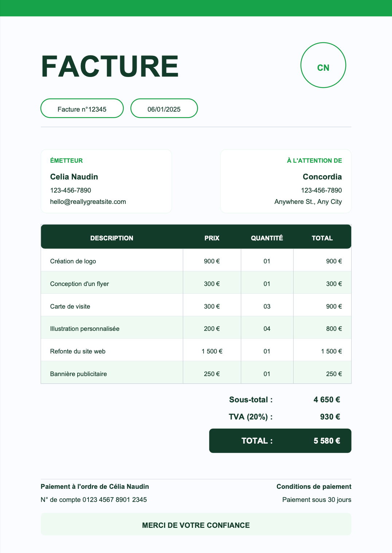Viewport: 392px width, 553px height.
Task: Click the Sous-total amount 4 650 €
Action: pos(327,400)
